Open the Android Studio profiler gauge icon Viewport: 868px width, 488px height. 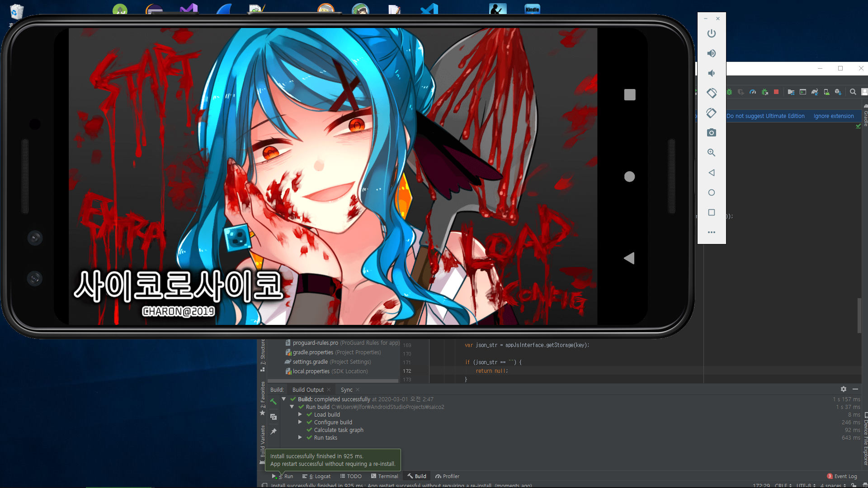[753, 92]
